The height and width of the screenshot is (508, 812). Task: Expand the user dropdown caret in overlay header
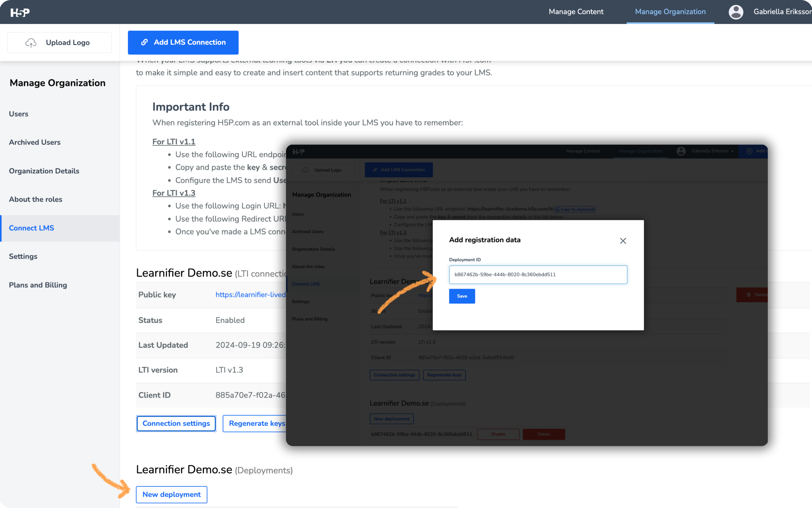(x=732, y=152)
